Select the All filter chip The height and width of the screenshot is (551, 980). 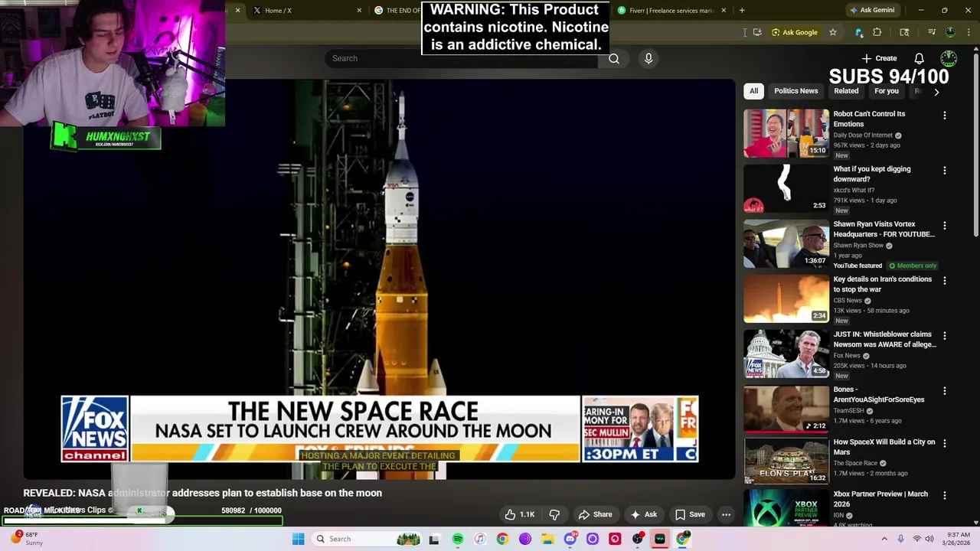click(753, 91)
